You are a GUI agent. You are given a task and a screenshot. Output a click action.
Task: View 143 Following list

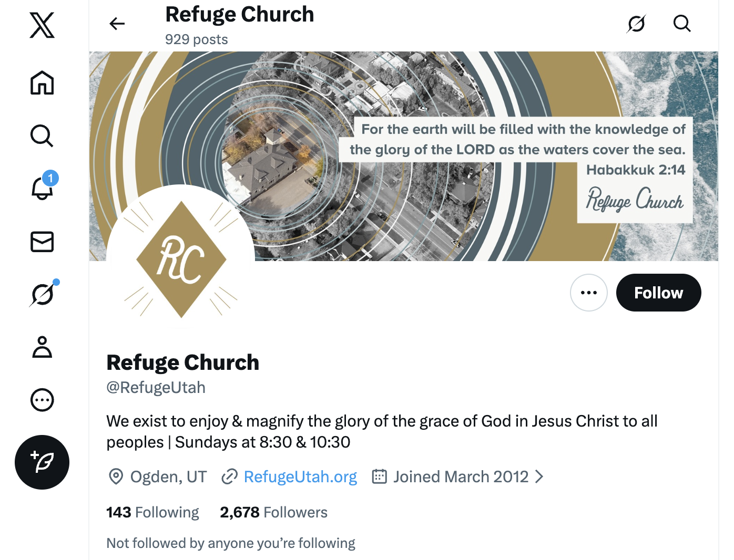pos(152,512)
